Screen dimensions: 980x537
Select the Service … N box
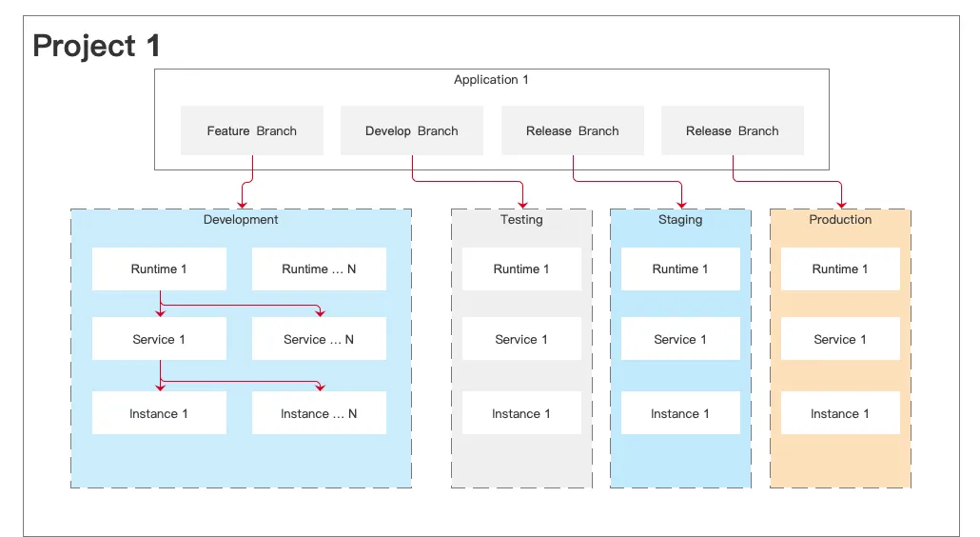tap(319, 340)
